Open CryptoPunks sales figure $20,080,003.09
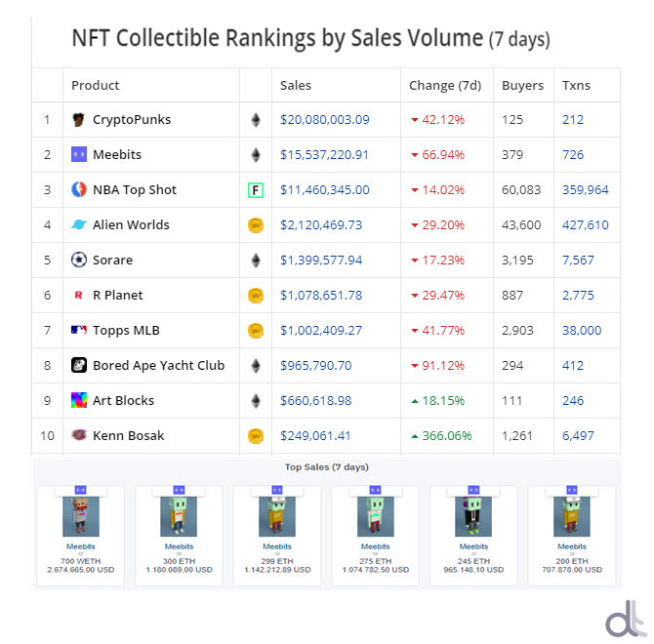This screenshot has height=644, width=654. 325,120
